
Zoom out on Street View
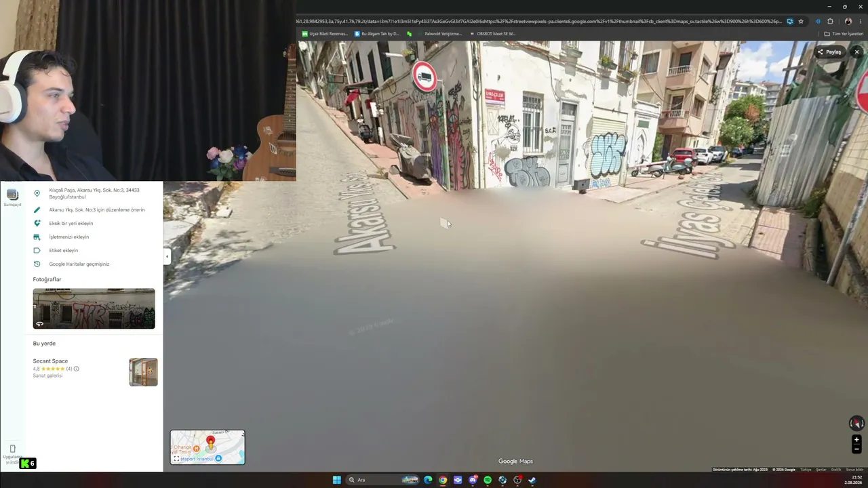pos(856,449)
